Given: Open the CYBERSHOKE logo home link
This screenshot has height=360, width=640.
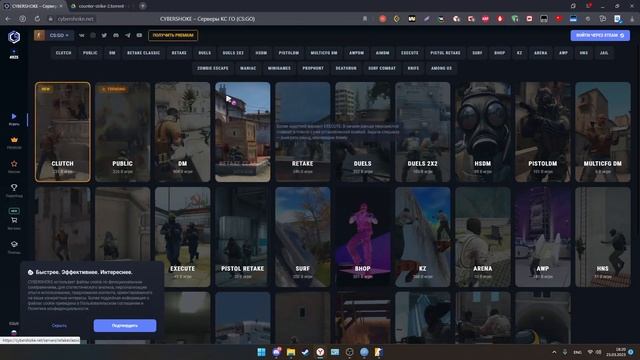Looking at the screenshot, I should [14, 37].
